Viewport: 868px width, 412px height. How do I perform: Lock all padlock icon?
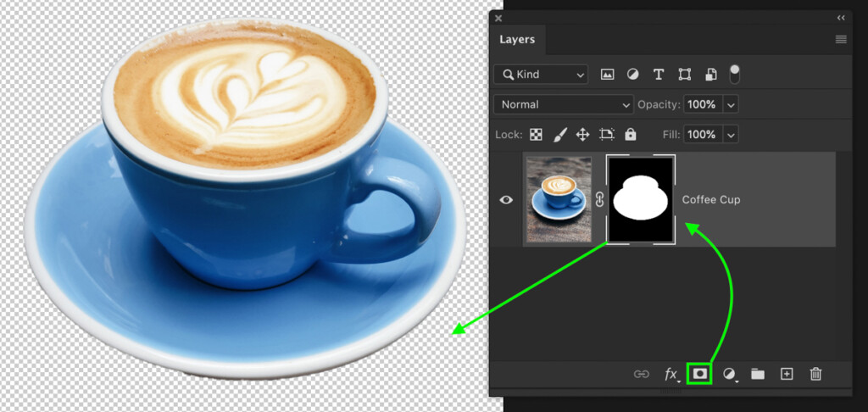pyautogui.click(x=630, y=135)
